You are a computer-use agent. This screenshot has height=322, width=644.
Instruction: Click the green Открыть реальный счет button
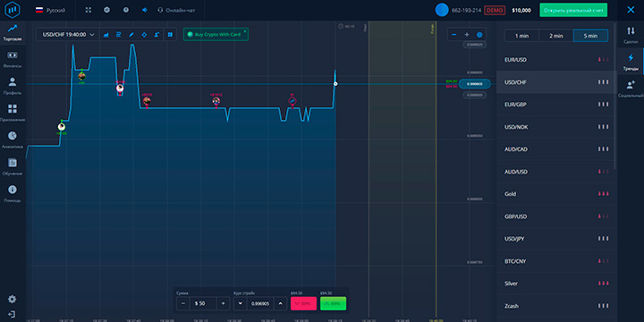click(573, 10)
